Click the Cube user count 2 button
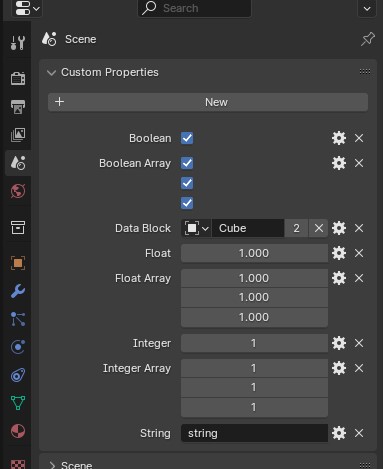Image resolution: width=383 pixels, height=469 pixels. (x=296, y=228)
